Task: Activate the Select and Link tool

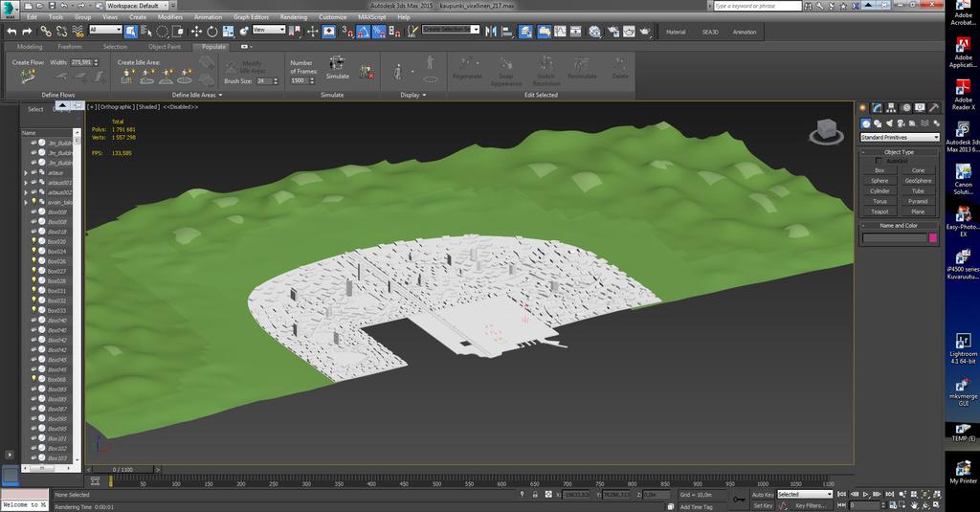Action: 46,32
